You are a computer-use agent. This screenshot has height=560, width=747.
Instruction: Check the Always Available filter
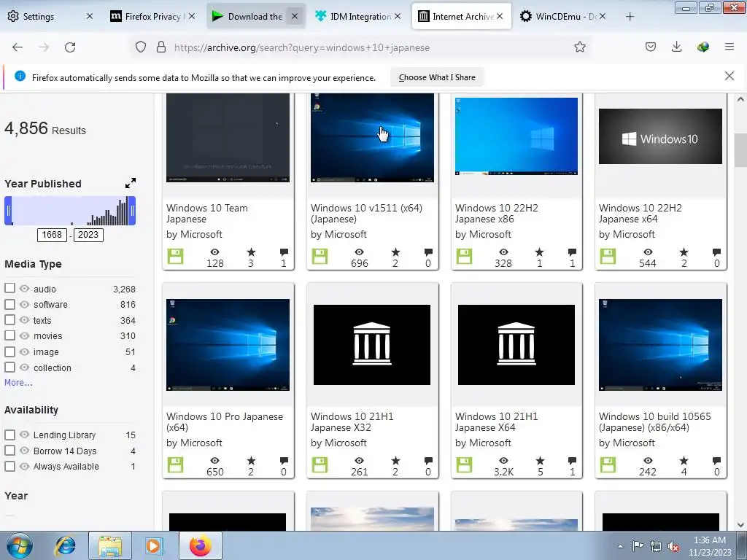point(9,466)
